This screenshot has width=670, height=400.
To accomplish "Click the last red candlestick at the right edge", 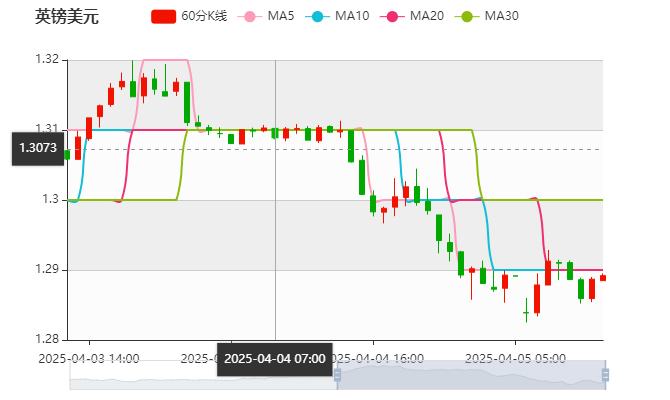I will pyautogui.click(x=602, y=278).
